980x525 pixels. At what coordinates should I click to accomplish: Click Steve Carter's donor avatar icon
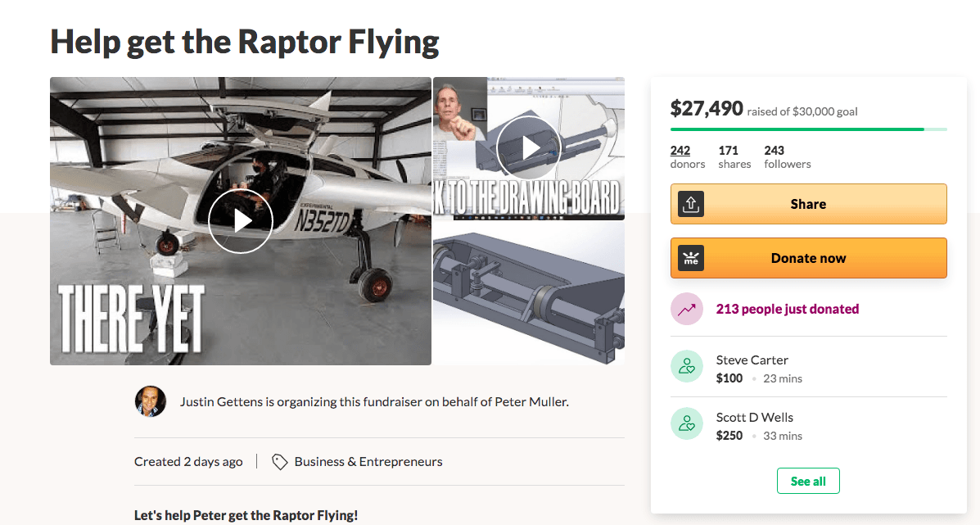coord(686,368)
